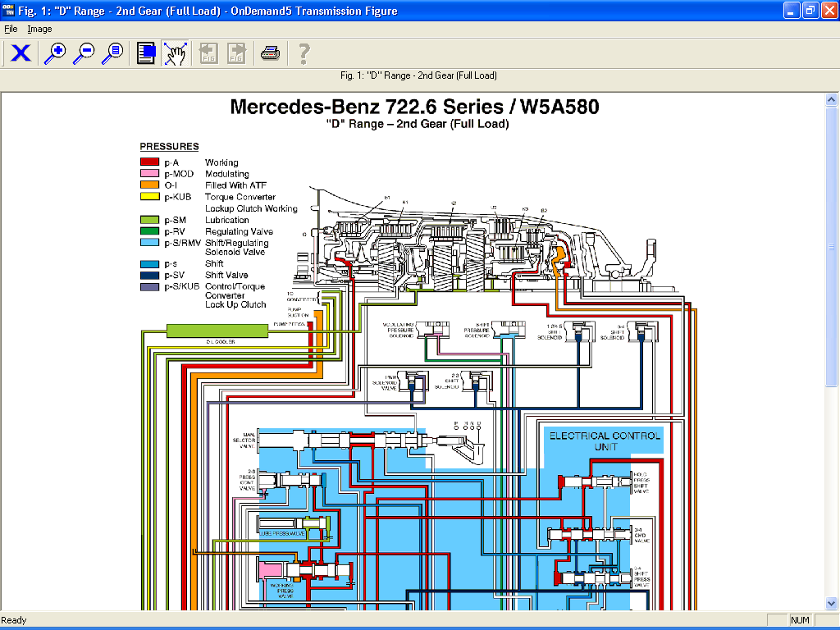Click the PRESSURES legend heading

click(169, 146)
